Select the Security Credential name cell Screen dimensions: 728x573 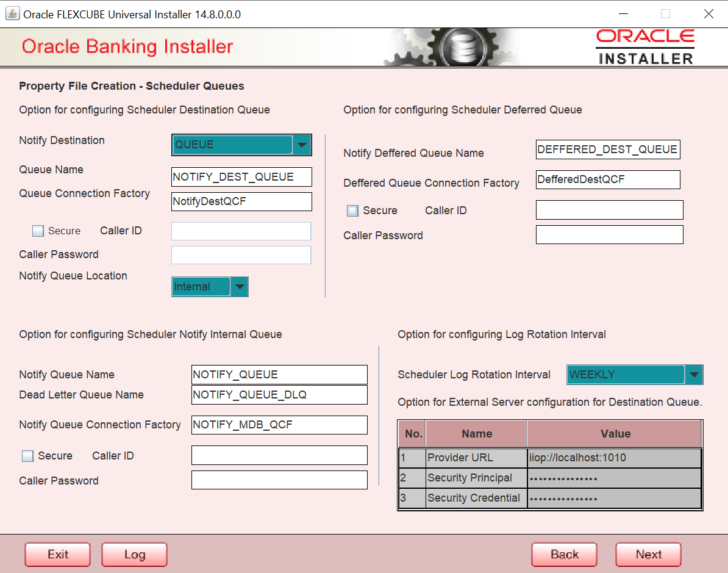[x=476, y=498]
